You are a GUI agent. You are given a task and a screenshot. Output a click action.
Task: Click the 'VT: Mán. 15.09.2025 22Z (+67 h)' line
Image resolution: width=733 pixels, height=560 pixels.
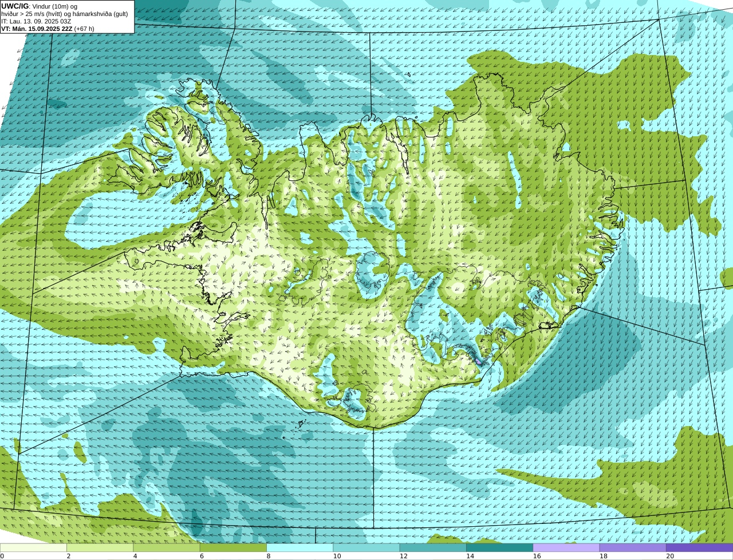[48, 29]
